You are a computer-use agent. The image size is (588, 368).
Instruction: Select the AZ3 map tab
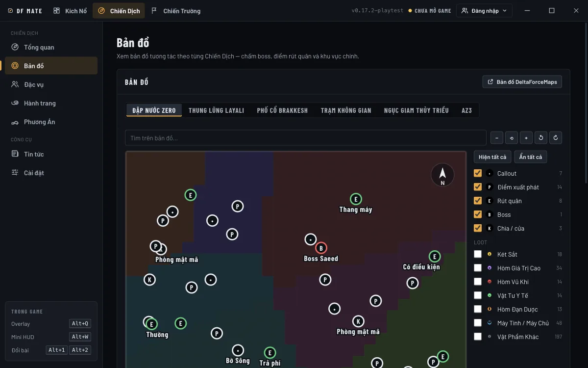pyautogui.click(x=466, y=110)
